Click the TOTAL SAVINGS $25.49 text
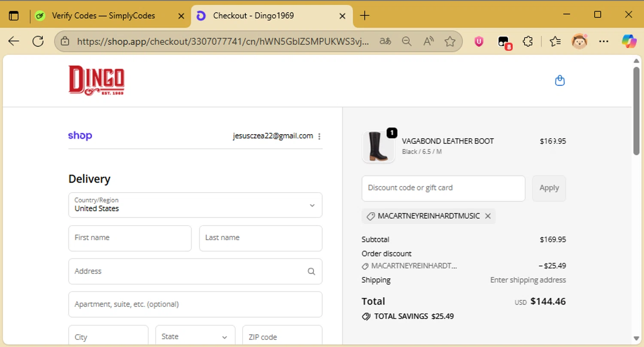This screenshot has width=644, height=347. [414, 317]
